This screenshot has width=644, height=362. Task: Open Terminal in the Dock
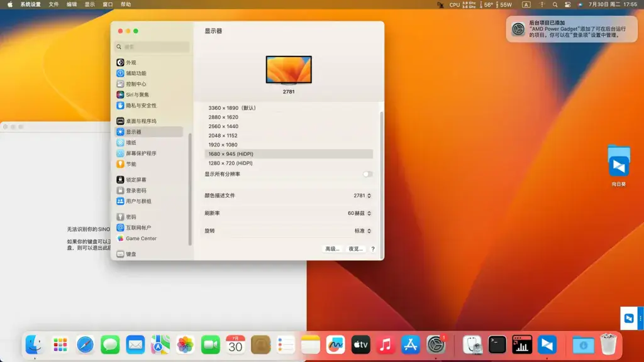497,345
